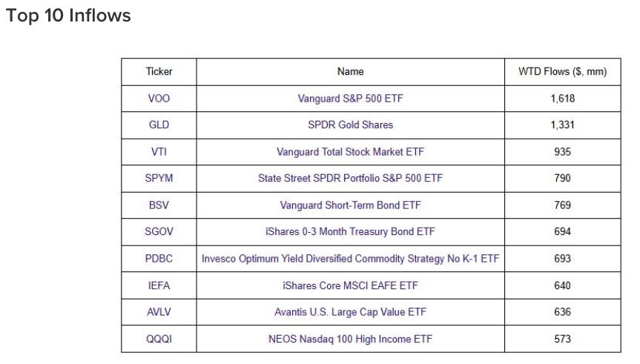Open Vanguard Short-Term Bond ETF link
This screenshot has width=640, height=364.
350,205
